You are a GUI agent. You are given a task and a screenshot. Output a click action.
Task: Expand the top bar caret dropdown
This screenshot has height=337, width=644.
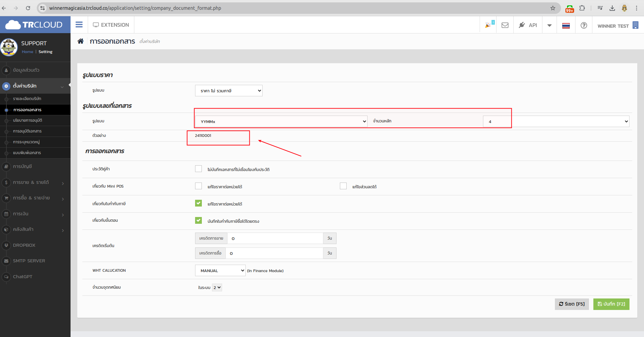pyautogui.click(x=549, y=25)
